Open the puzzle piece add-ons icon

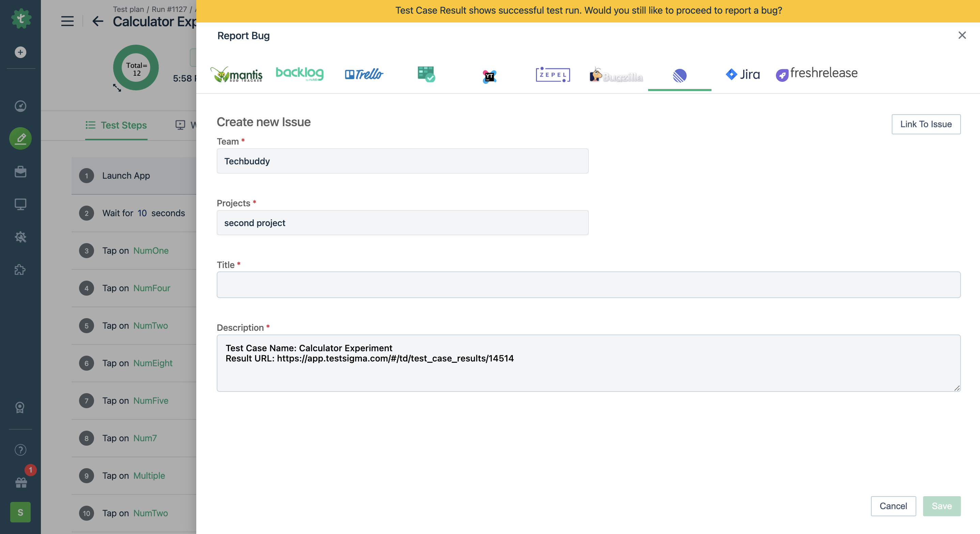[x=20, y=270]
